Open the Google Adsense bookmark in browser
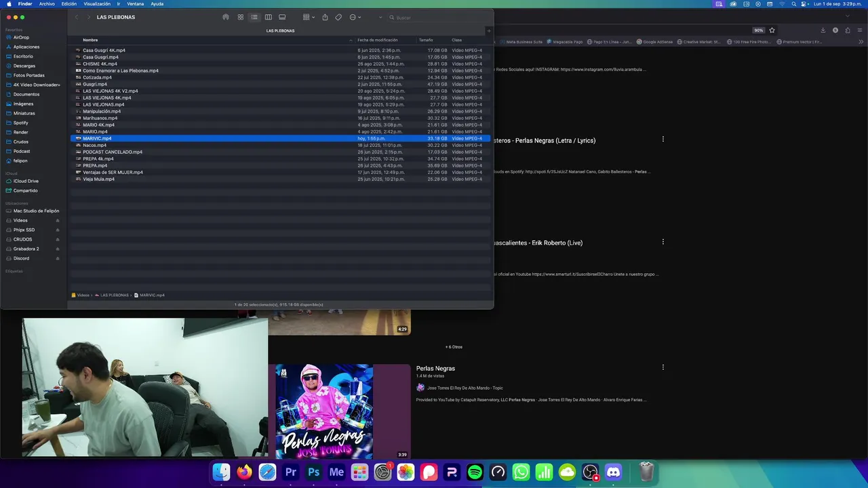 [x=654, y=42]
